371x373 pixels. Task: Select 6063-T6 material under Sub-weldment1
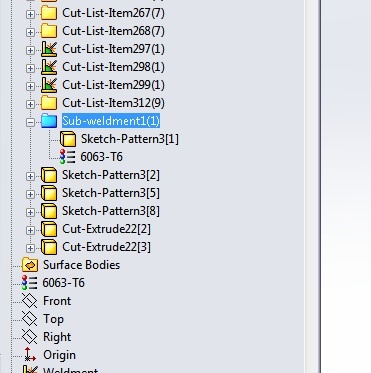coord(102,157)
